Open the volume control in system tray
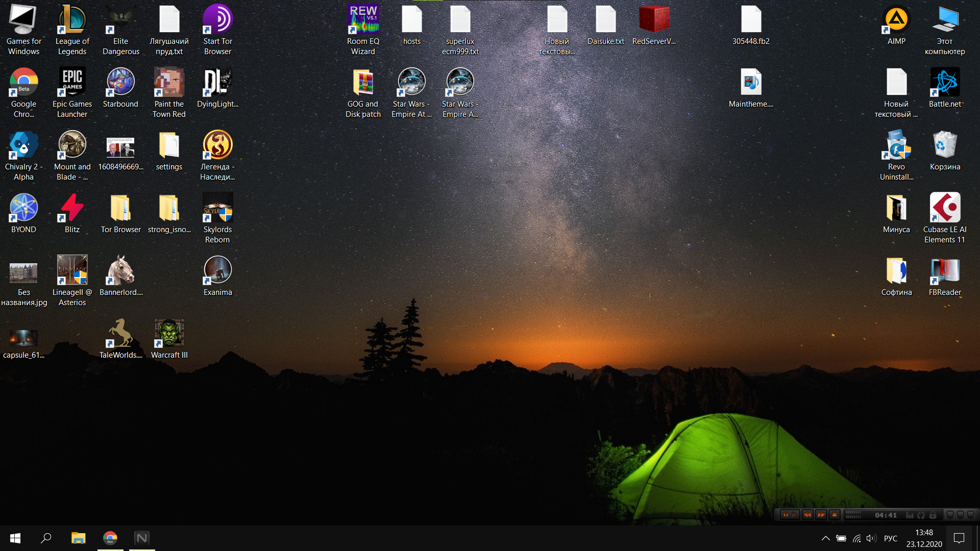Screen dimensions: 980x551 pos(871,538)
